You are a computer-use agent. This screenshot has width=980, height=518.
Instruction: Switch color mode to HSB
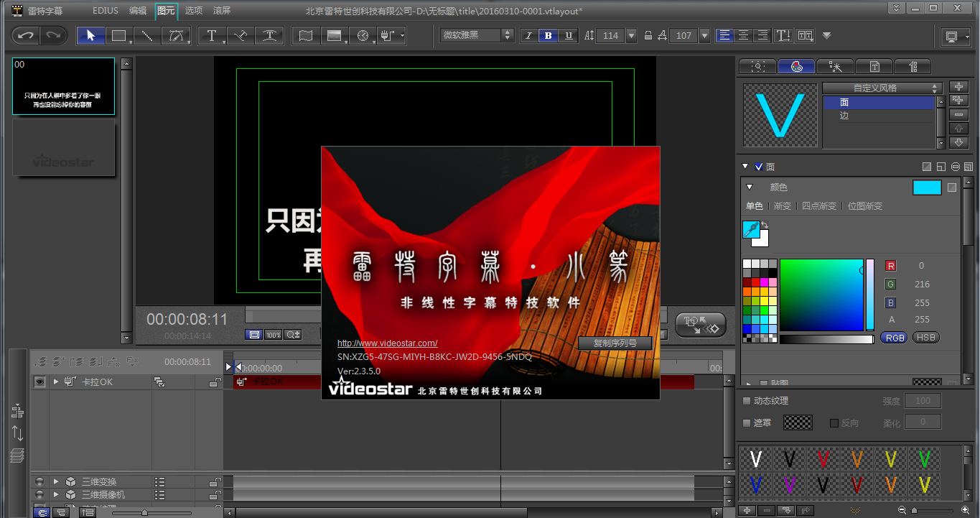pos(926,338)
